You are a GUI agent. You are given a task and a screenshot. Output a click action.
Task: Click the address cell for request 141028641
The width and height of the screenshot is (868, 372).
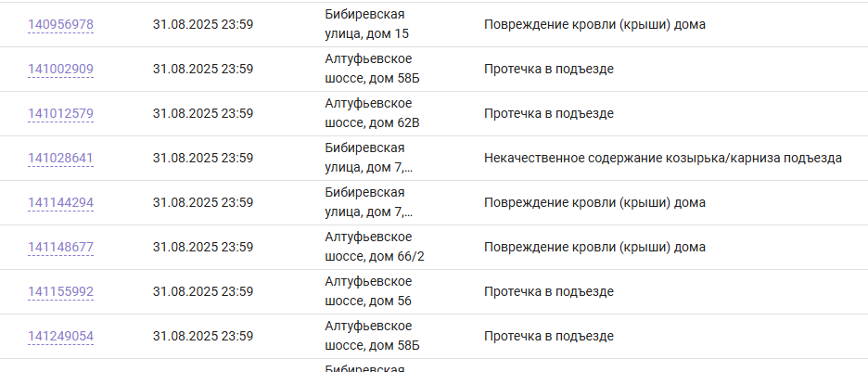click(x=368, y=158)
